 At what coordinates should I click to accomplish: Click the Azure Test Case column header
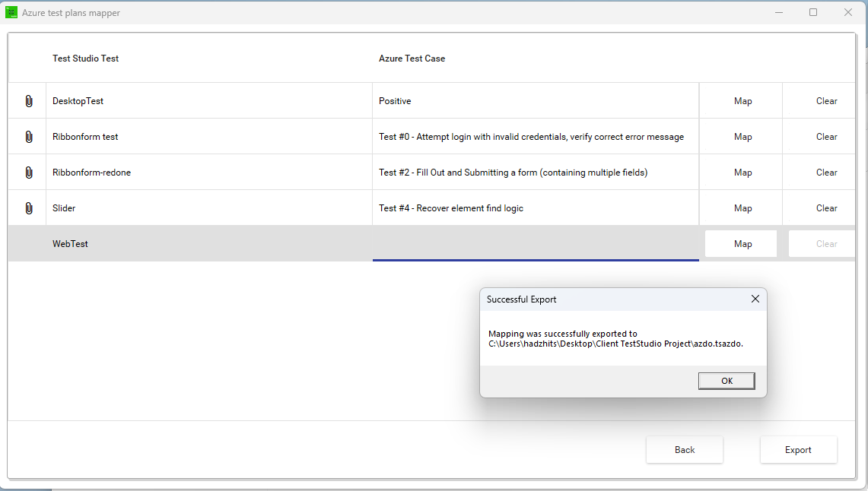click(x=412, y=59)
